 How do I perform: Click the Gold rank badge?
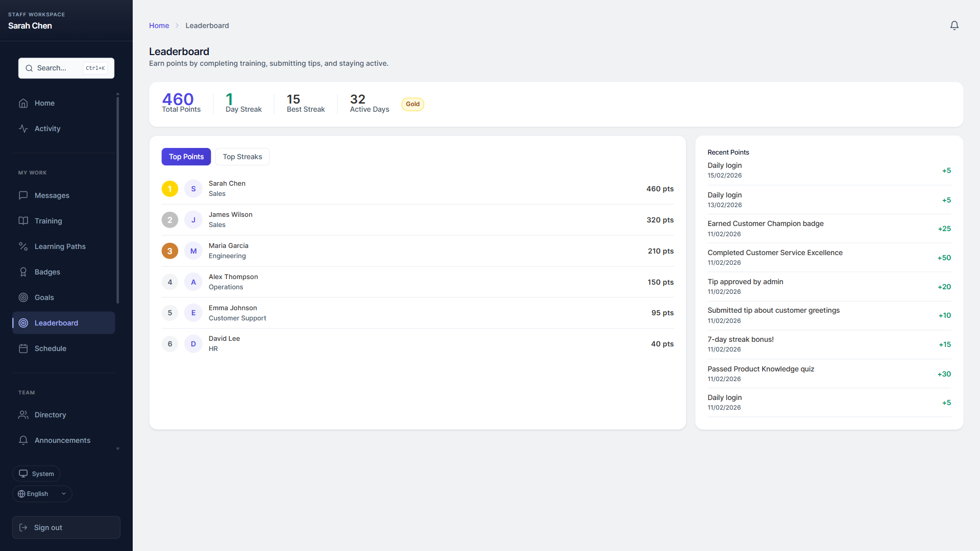(412, 104)
